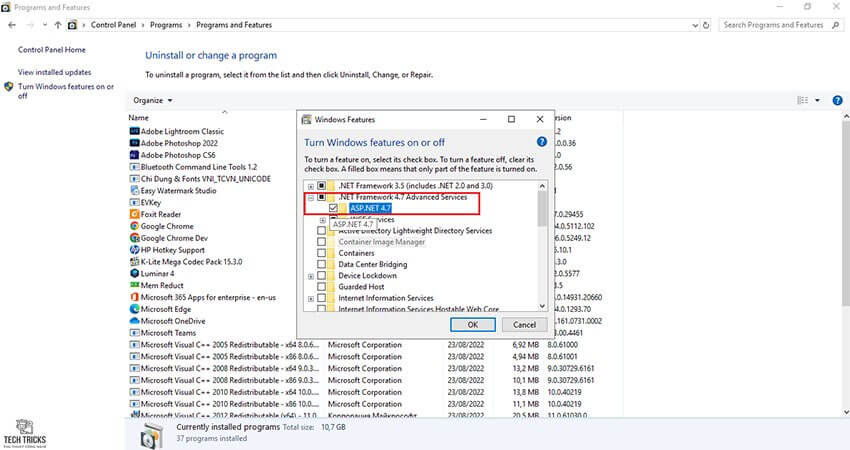This screenshot has height=450, width=850.
Task: Click Turn Windows features on or off link
Action: point(66,91)
